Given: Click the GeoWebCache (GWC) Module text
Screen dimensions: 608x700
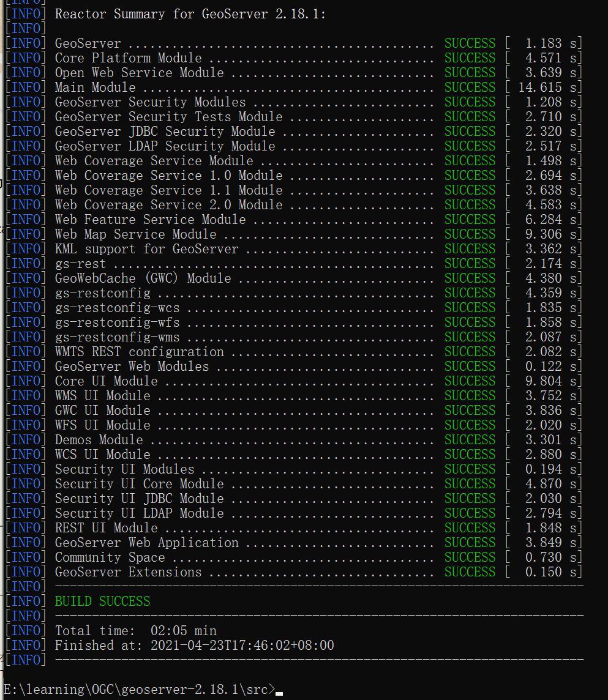Looking at the screenshot, I should (x=143, y=278).
